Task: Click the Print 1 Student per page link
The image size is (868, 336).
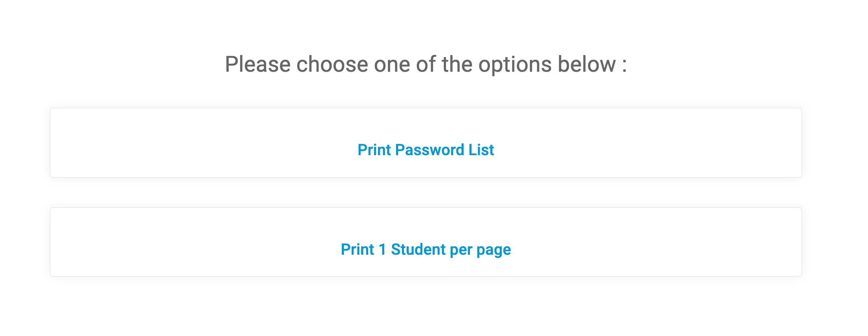Action: coord(426,250)
